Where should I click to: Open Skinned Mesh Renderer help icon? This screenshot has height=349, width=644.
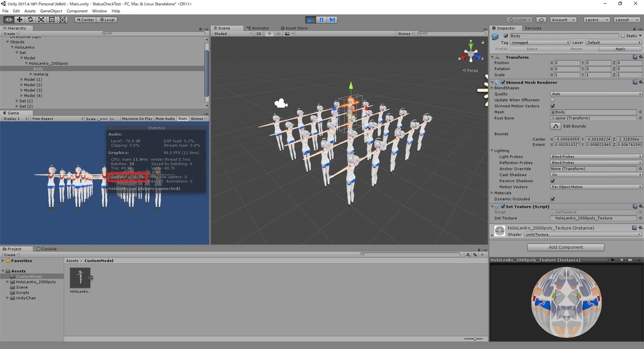(635, 82)
